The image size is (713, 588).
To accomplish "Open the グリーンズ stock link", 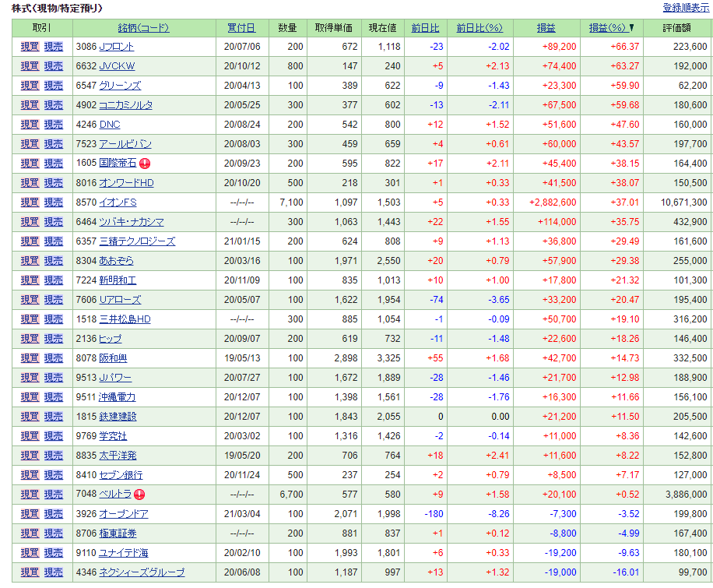I will pyautogui.click(x=120, y=86).
